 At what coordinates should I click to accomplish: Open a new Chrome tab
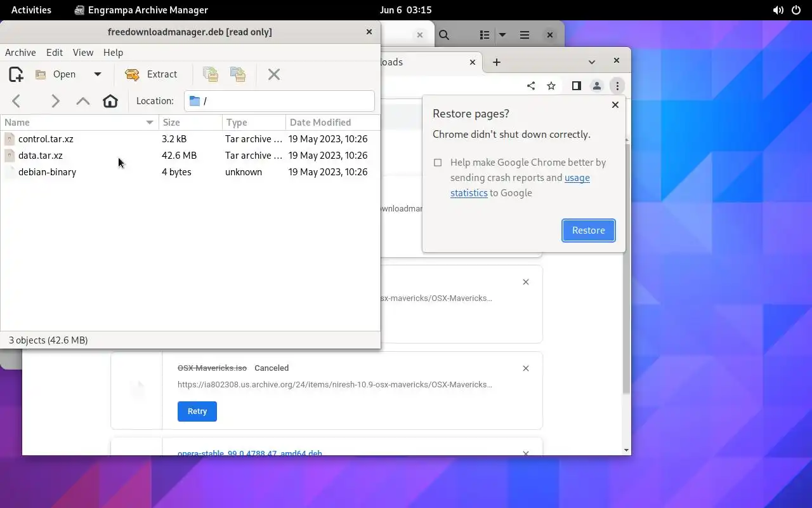point(497,62)
